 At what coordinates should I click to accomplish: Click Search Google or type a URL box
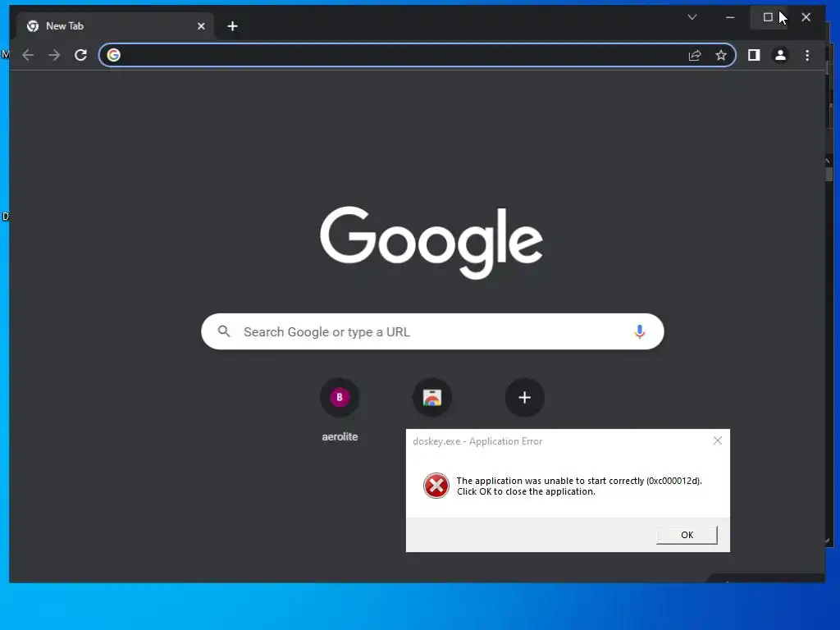(x=432, y=331)
